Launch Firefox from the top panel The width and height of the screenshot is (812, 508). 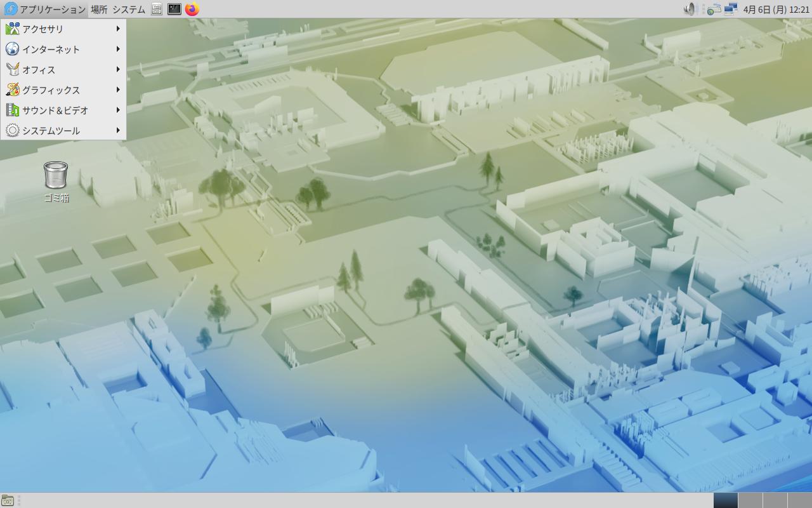point(192,9)
